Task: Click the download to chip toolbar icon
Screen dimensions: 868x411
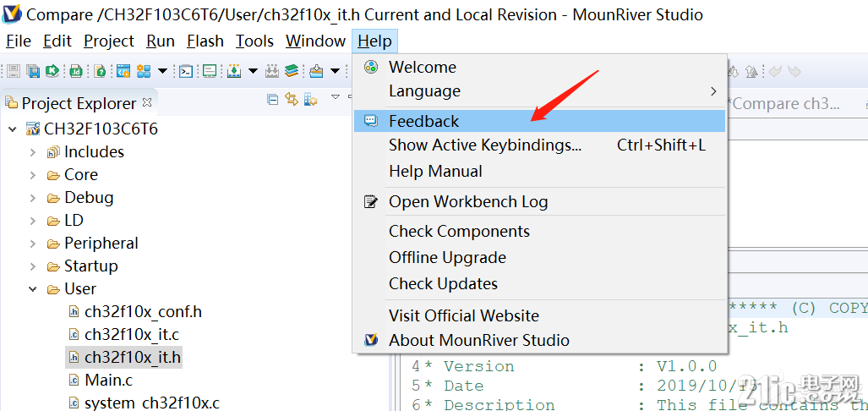Action: (x=234, y=71)
